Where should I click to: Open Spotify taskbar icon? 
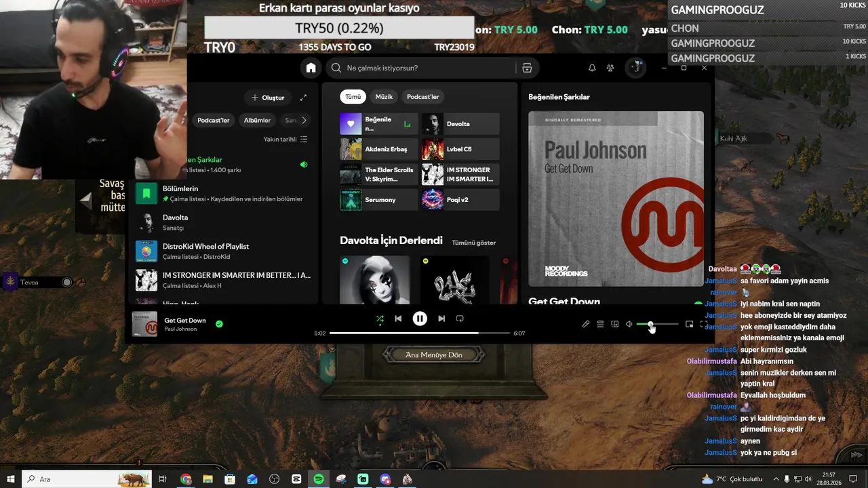[319, 479]
